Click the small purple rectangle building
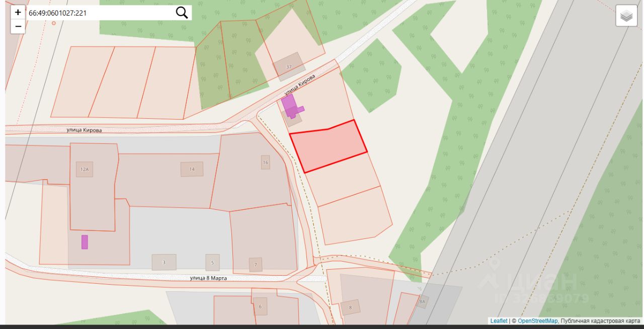Viewport: 644px width, 329px height. click(85, 242)
